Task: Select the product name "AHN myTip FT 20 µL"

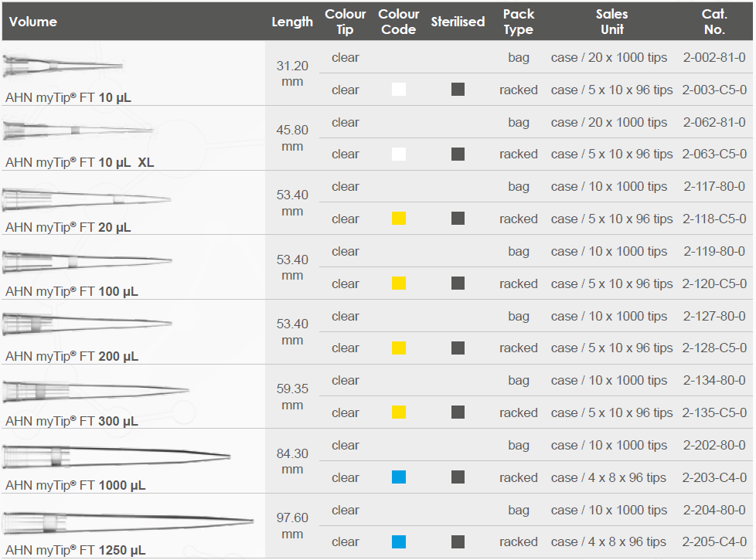Action: click(68, 227)
